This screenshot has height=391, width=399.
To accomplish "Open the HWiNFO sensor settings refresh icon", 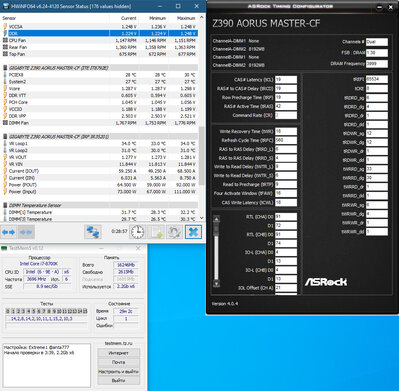I will 175,232.
